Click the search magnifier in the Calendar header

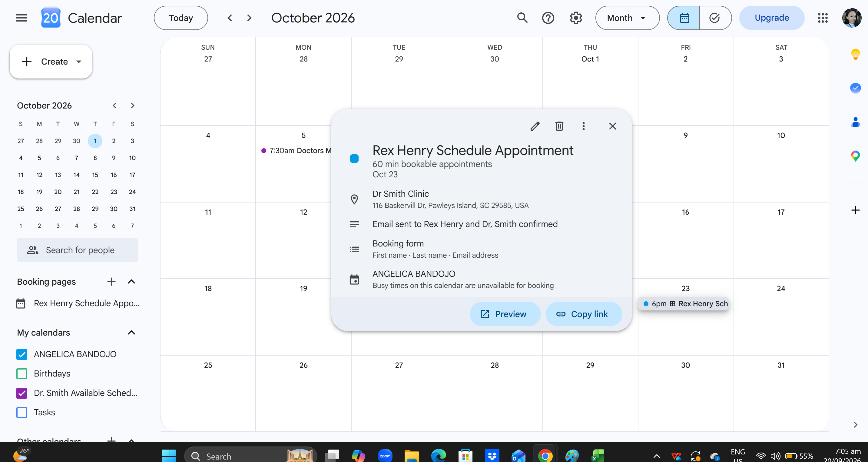coord(522,18)
